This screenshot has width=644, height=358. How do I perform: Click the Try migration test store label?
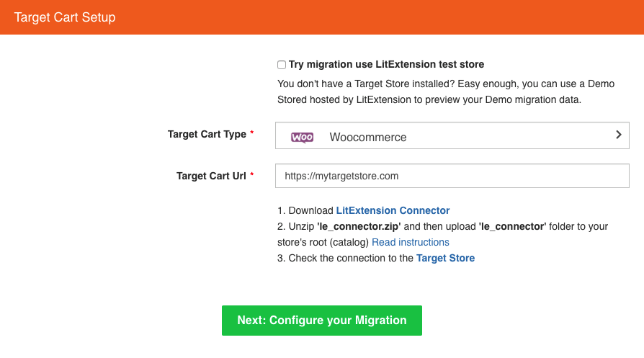pyautogui.click(x=386, y=64)
